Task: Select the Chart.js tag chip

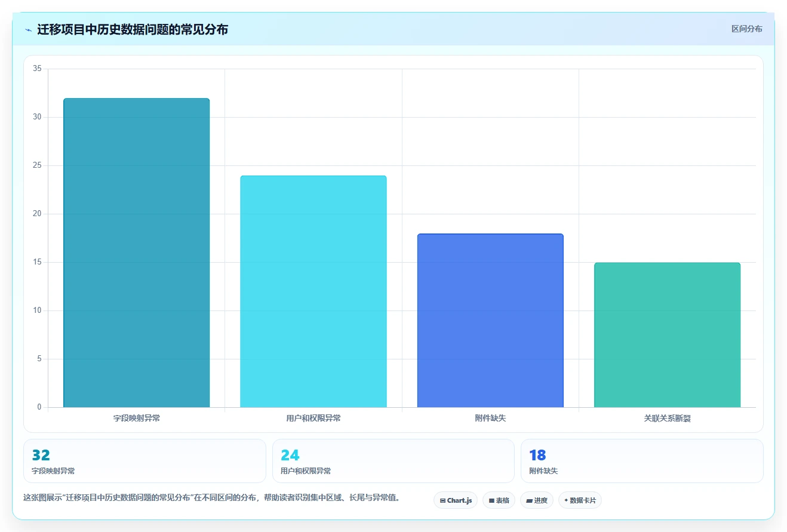Action: pyautogui.click(x=456, y=500)
